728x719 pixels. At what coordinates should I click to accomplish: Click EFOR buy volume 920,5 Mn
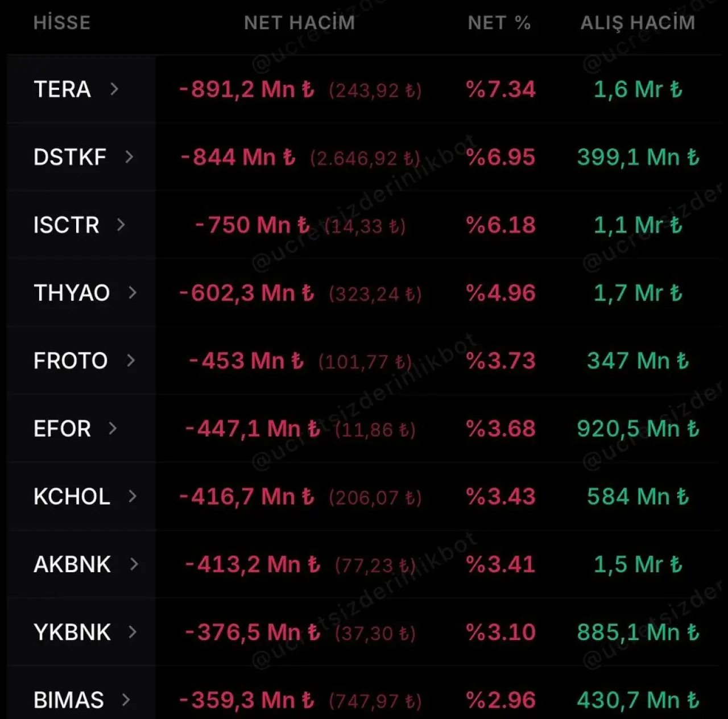638,428
